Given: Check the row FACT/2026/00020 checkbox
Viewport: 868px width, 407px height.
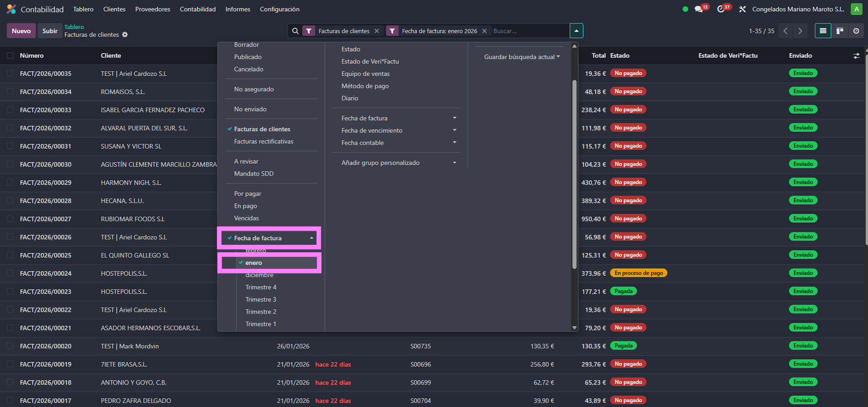Looking at the screenshot, I should click(x=10, y=346).
